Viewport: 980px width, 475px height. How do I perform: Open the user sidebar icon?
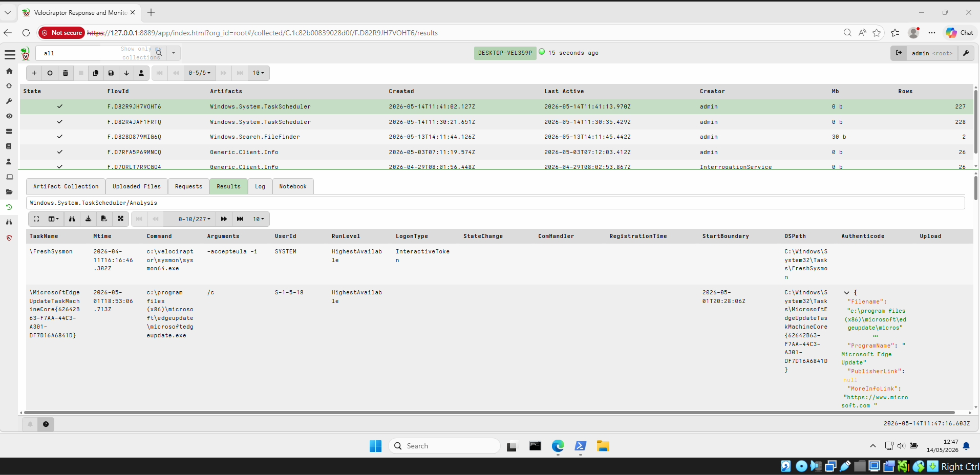coord(9,162)
